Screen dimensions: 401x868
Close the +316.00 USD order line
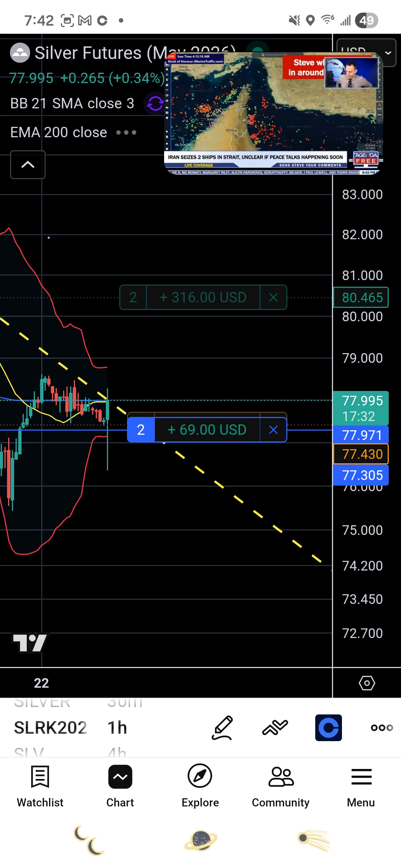click(274, 297)
